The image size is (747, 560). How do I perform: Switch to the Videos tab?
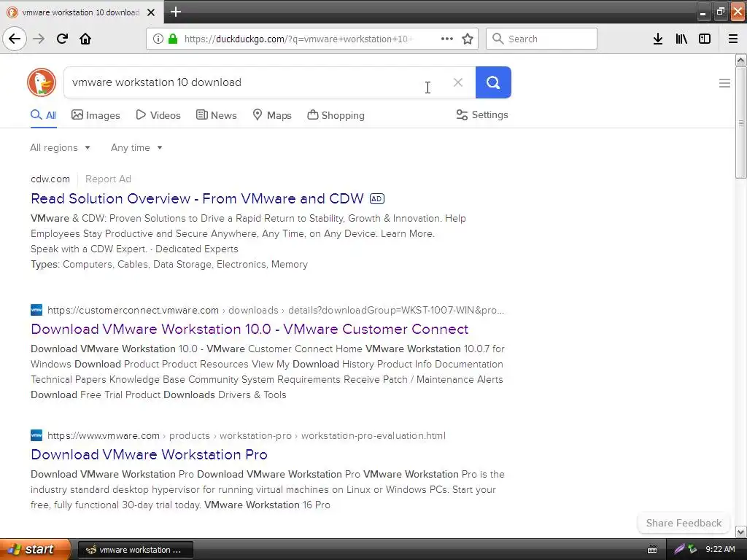point(158,115)
